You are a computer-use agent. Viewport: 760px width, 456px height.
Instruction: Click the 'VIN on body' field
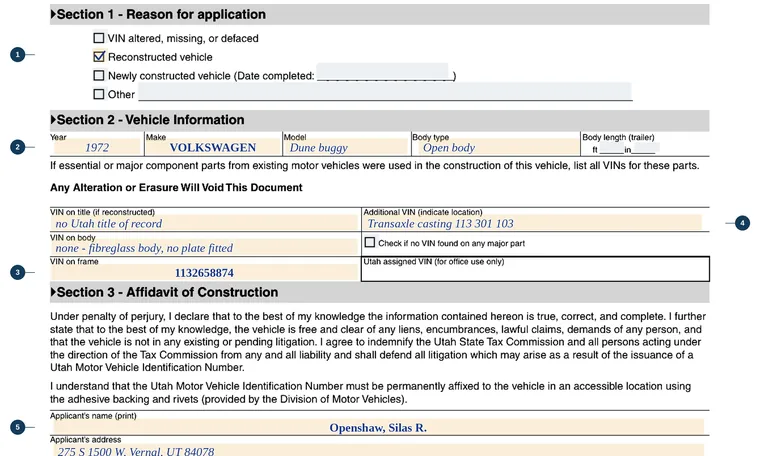tap(205, 248)
